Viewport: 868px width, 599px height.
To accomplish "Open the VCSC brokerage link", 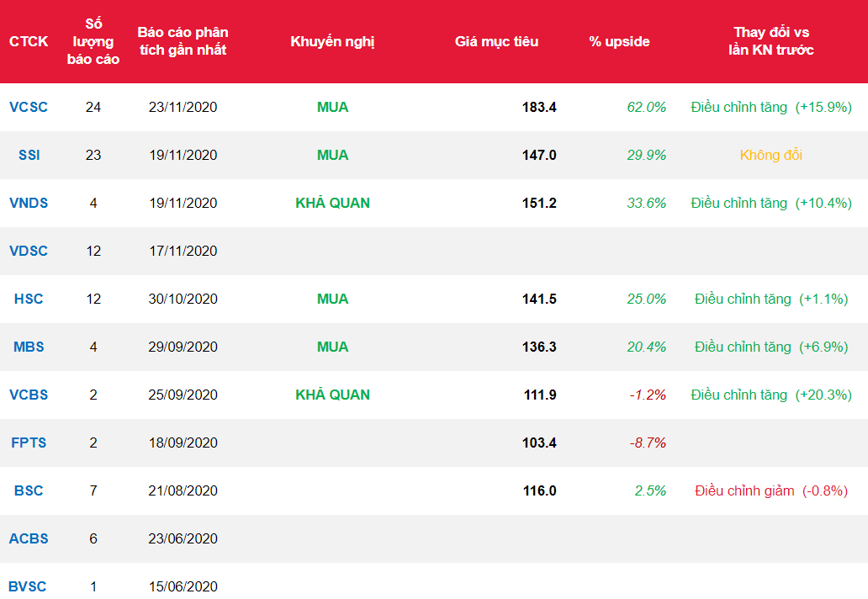I will 29,107.
